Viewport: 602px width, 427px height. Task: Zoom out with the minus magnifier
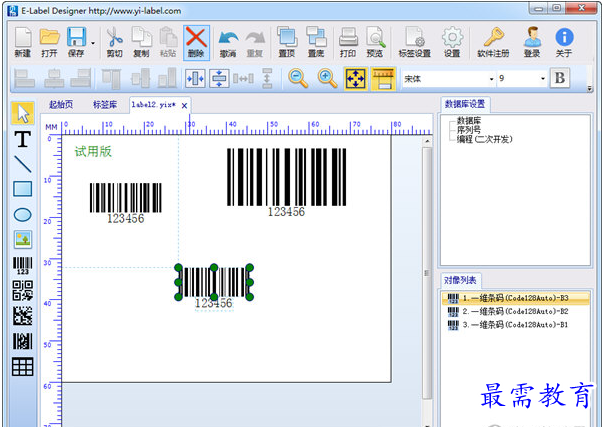pyautogui.click(x=298, y=78)
